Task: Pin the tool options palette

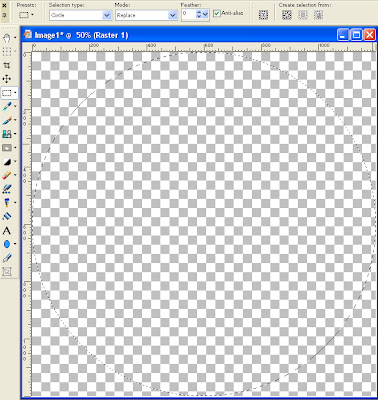Action: pyautogui.click(x=4, y=15)
